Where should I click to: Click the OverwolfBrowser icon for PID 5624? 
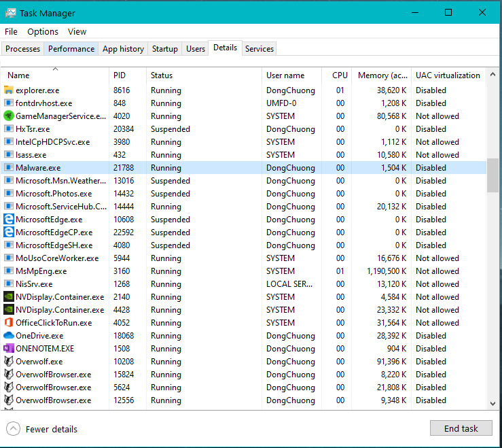click(9, 387)
